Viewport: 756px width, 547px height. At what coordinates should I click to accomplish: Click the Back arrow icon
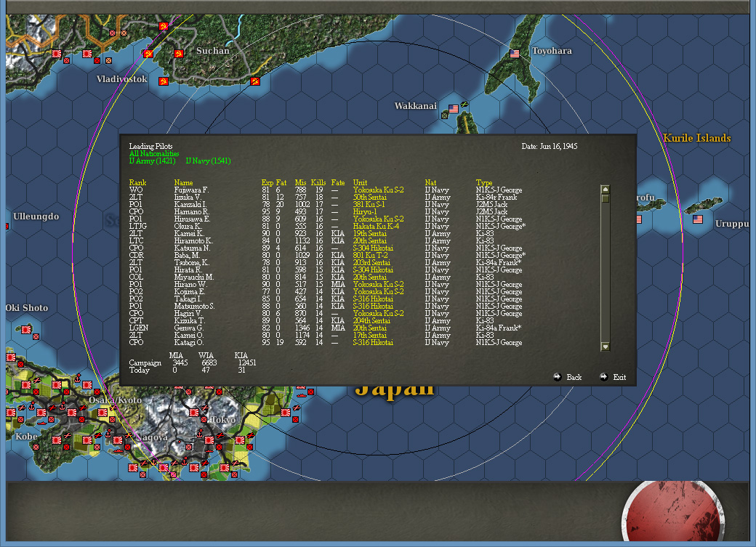(x=558, y=377)
